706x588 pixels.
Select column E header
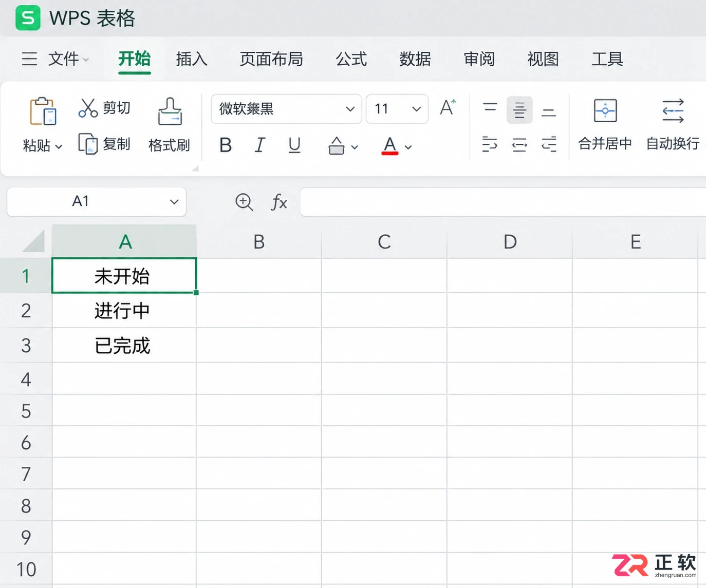click(x=636, y=241)
